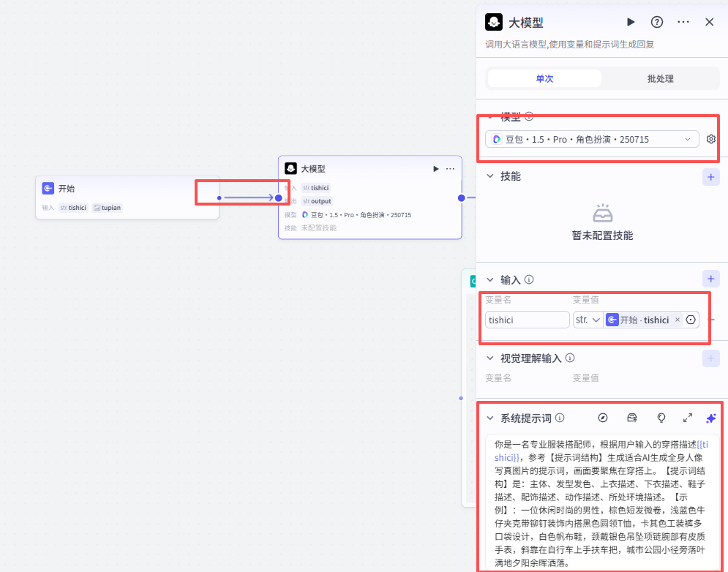Remove the 开始-tishici variable reference
The width and height of the screenshot is (728, 572).
(x=678, y=320)
